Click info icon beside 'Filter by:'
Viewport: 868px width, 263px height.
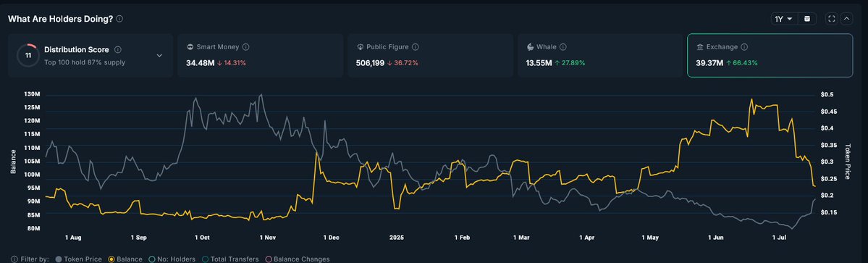[14, 259]
